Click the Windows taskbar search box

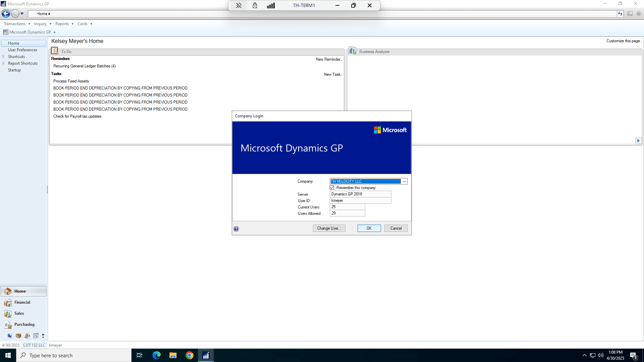(x=74, y=355)
